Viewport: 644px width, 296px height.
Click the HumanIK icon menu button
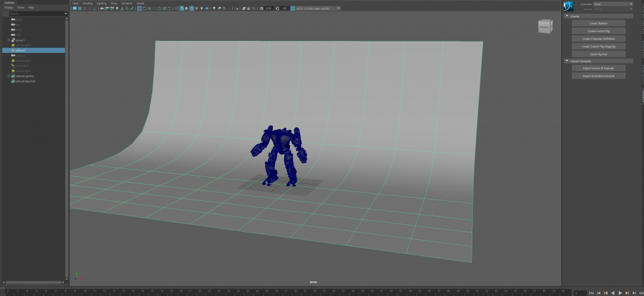(x=569, y=6)
